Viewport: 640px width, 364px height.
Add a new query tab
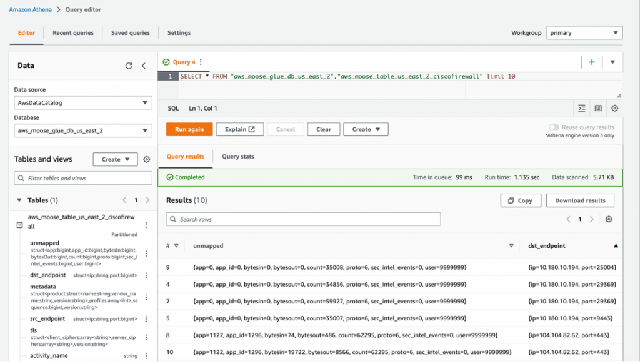click(591, 62)
